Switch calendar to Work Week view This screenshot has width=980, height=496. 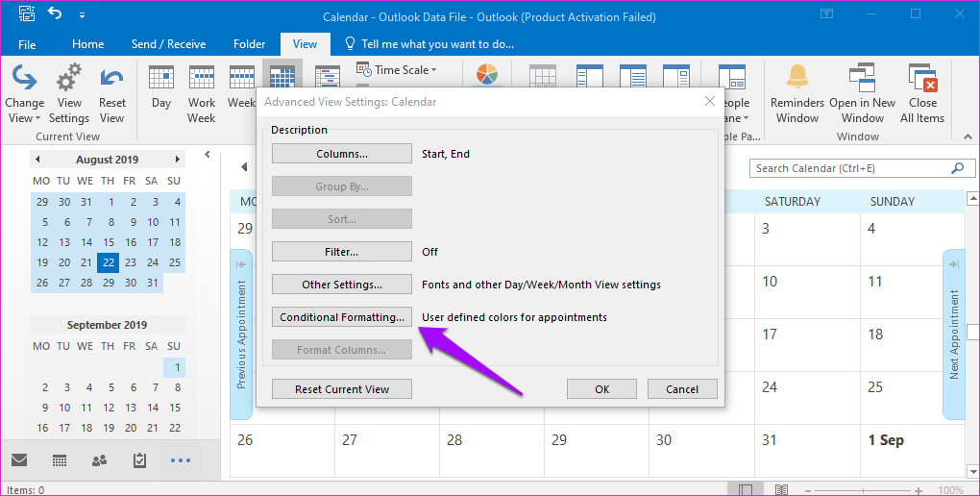tap(201, 77)
